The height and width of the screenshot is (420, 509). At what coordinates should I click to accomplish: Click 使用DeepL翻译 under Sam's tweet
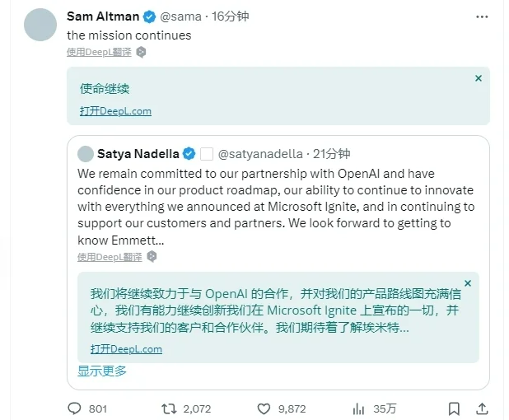coord(100,51)
